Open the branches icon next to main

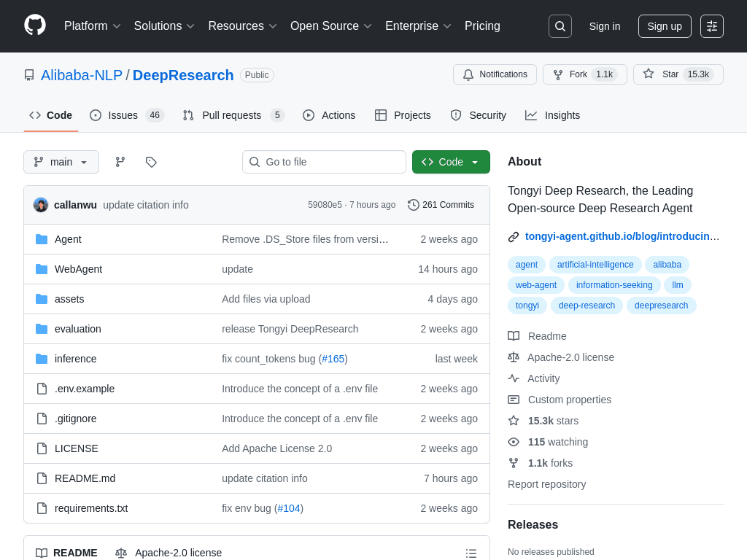point(120,162)
